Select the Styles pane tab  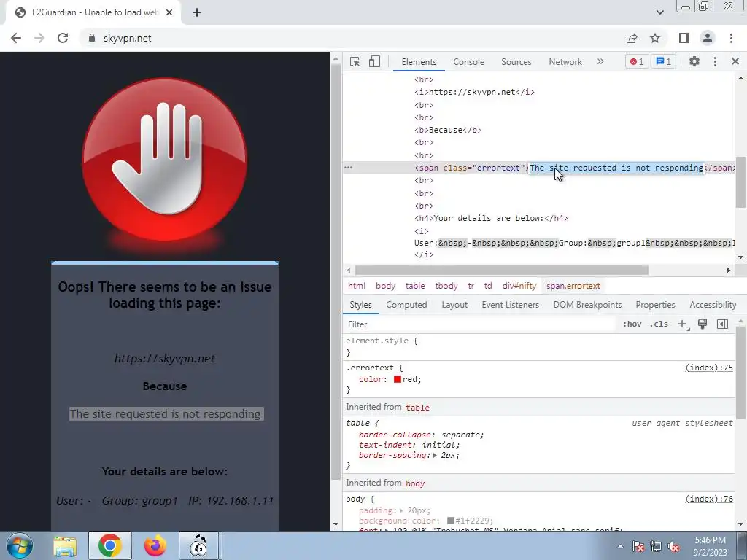[x=360, y=305]
